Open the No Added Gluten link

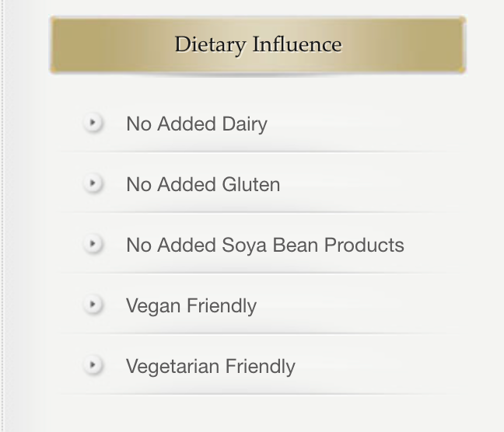point(202,184)
